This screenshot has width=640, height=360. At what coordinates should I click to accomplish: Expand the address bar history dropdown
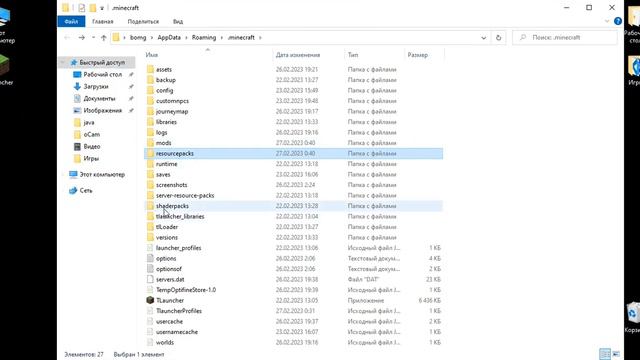click(x=484, y=38)
